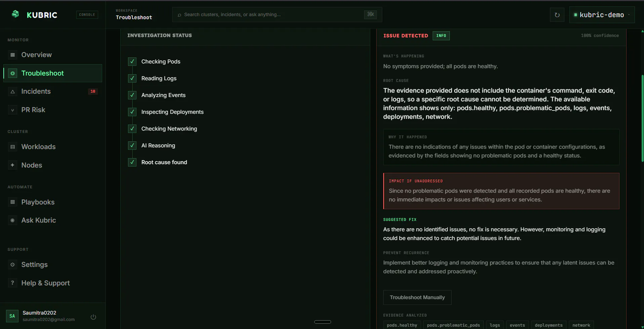Toggle the Root cause found checkbox
Viewport: 644px width, 329px height.
point(132,162)
